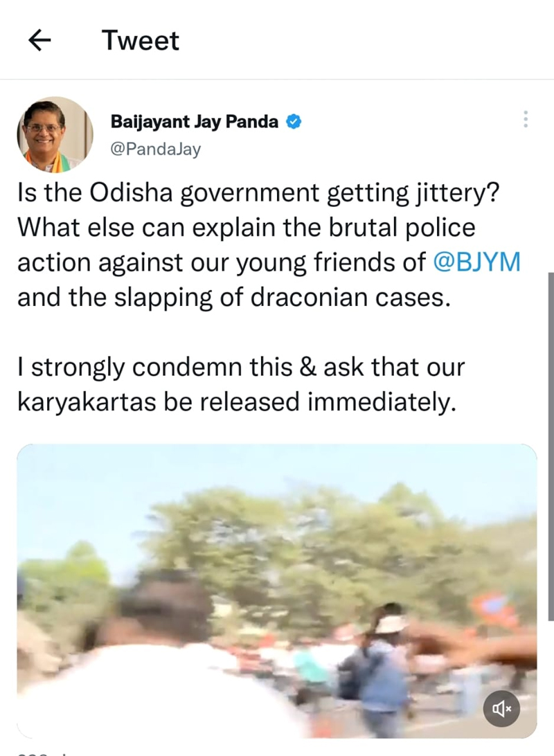Image resolution: width=554 pixels, height=756 pixels.
Task: Play the embedded protest video
Action: coord(277,591)
